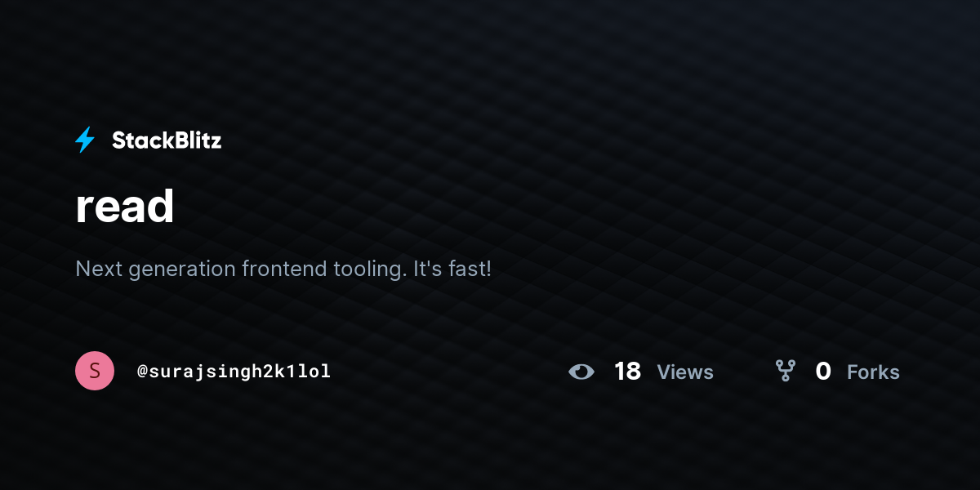
Task: Click the fork icon beside the fork count
Action: pos(786,372)
